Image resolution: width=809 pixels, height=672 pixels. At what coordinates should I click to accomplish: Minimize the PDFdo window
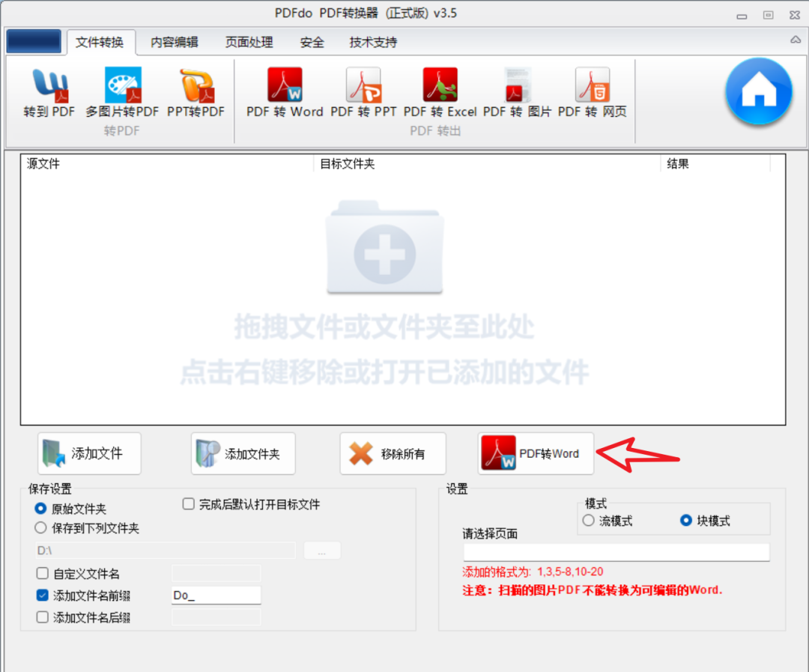(742, 16)
